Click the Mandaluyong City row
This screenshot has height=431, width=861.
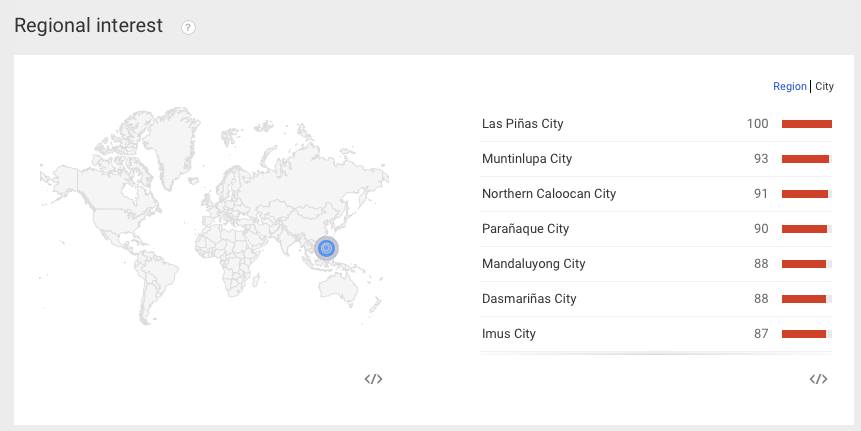tap(533, 264)
